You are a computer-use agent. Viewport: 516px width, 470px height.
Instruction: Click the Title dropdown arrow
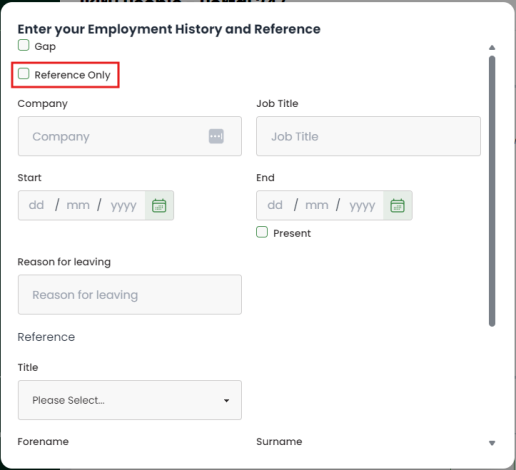click(x=226, y=400)
